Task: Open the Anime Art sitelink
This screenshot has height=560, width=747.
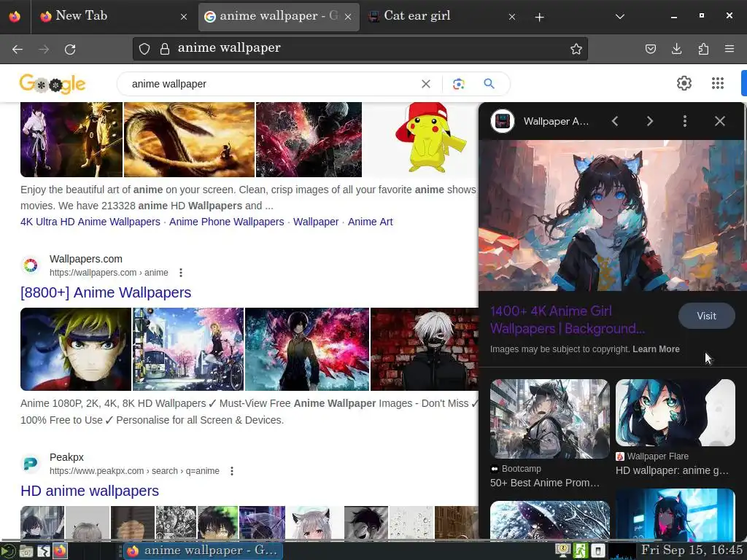Action: 370,222
